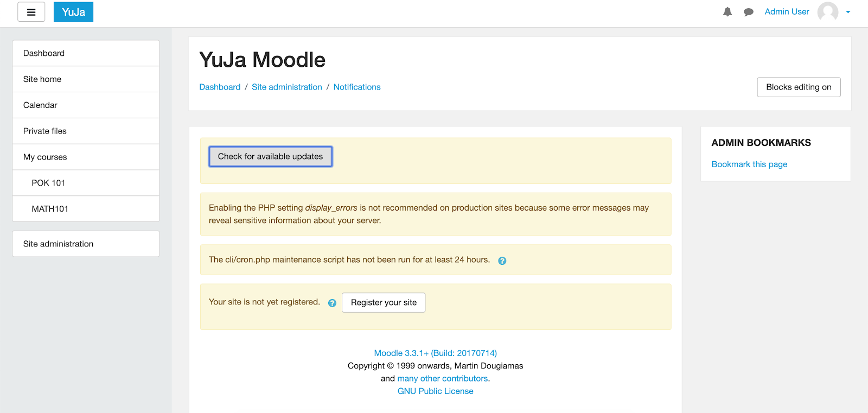Open the hamburger side menu toggle
This screenshot has width=868, height=413.
(31, 12)
